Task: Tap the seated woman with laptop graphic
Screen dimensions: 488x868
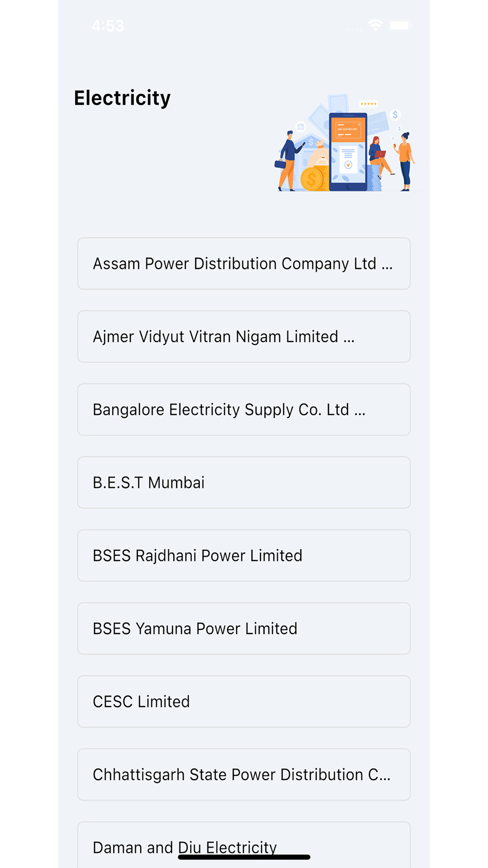Action: (380, 157)
